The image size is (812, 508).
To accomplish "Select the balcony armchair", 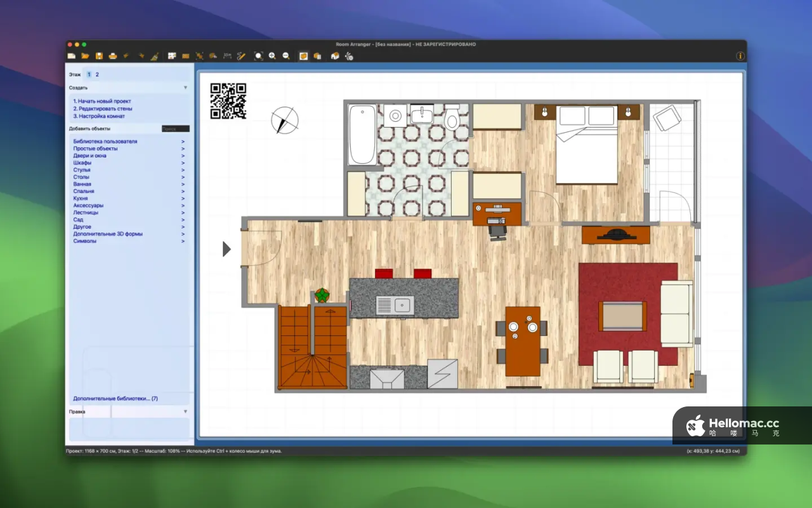I will [x=668, y=118].
